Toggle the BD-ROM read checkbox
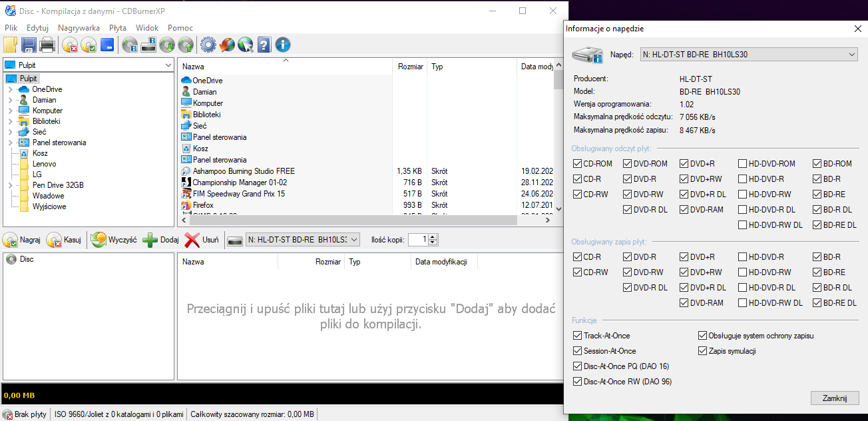Image resolution: width=868 pixels, height=421 pixels. coord(817,164)
